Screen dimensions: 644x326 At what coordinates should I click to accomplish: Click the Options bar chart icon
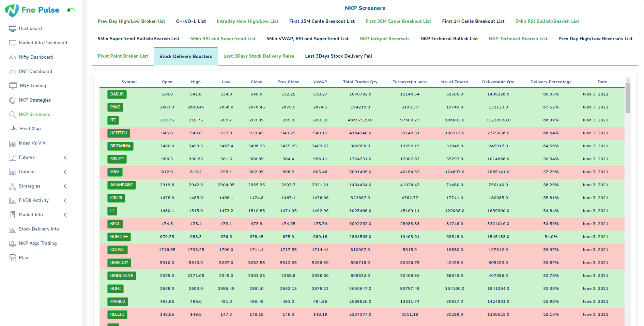click(x=13, y=172)
